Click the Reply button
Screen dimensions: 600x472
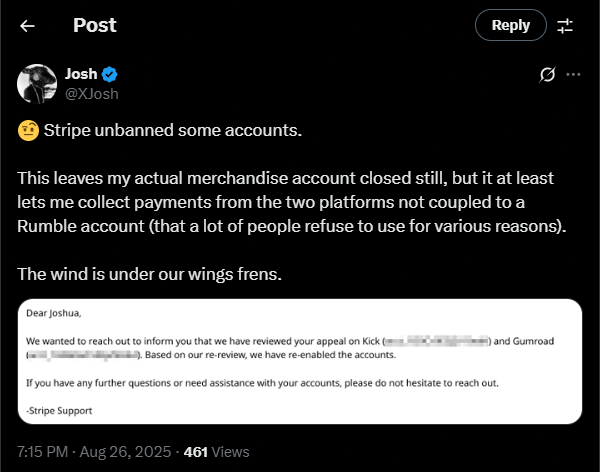pos(511,26)
